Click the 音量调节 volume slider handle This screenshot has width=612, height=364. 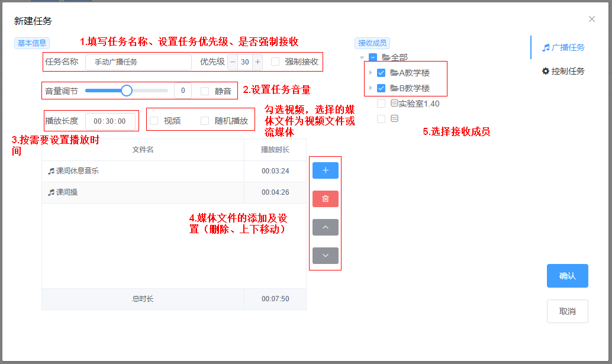[x=126, y=91]
